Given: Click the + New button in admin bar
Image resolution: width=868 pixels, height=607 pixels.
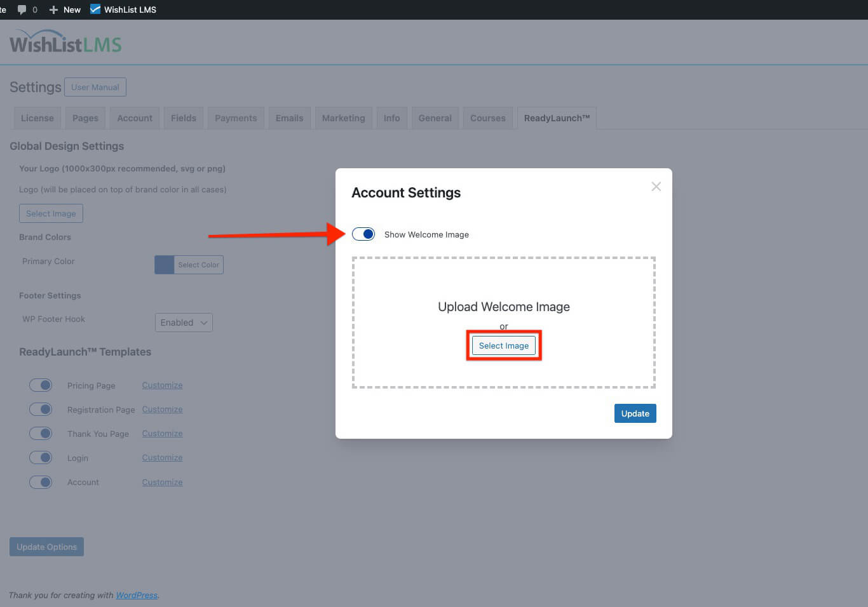Looking at the screenshot, I should coord(64,9).
